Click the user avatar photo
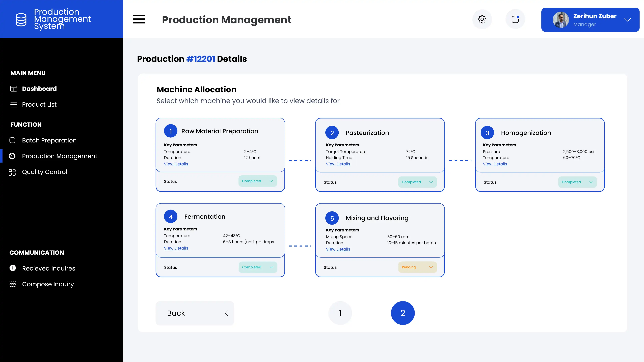This screenshot has width=644, height=362. coord(560,20)
